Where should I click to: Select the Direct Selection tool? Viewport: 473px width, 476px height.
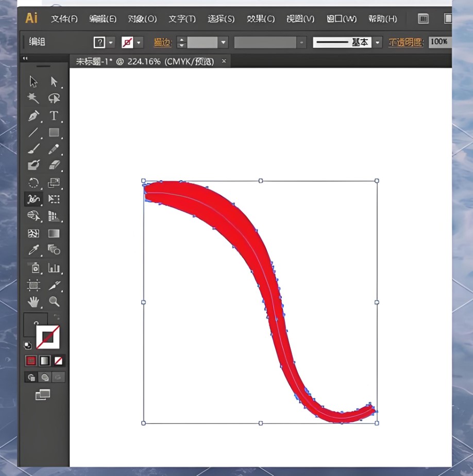point(54,82)
